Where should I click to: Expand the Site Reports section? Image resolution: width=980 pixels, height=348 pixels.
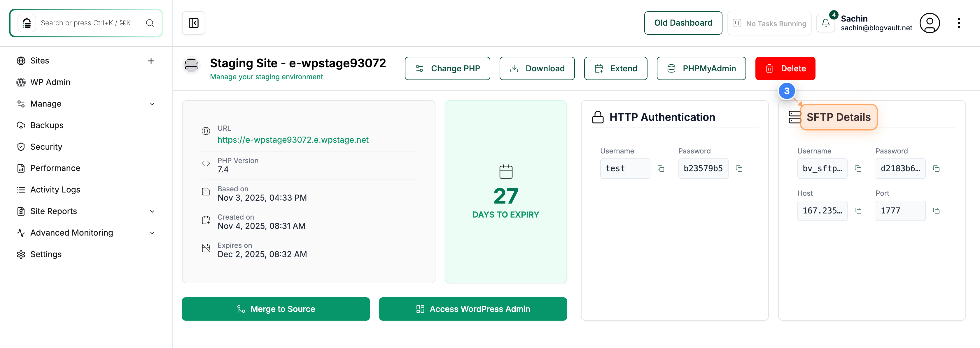(152, 211)
